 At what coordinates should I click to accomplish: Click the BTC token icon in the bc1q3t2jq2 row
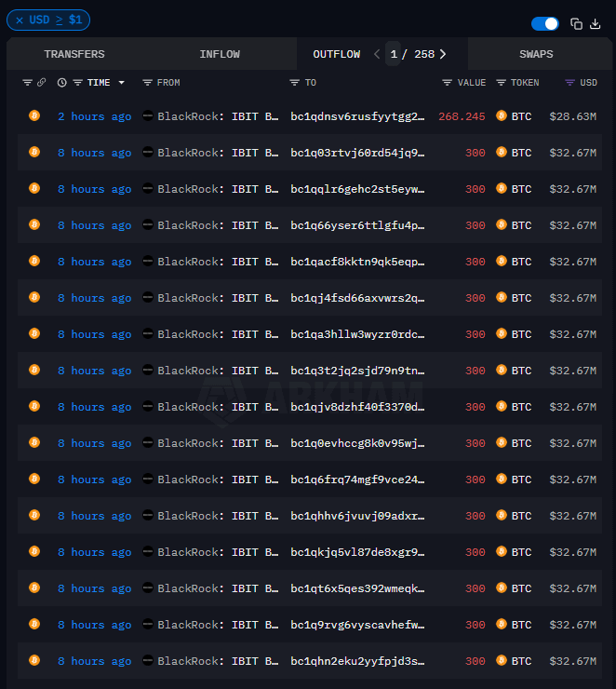[502, 370]
